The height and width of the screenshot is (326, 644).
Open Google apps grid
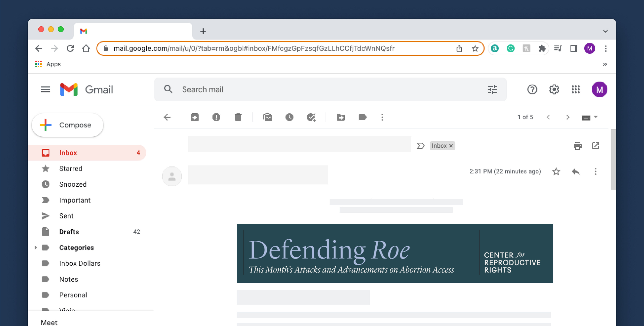click(576, 90)
